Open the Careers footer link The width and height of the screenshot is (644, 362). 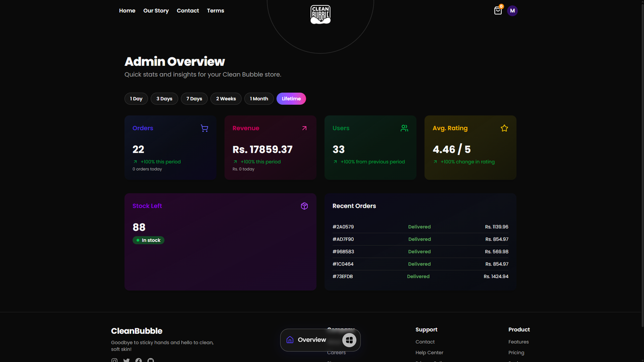coord(336,353)
